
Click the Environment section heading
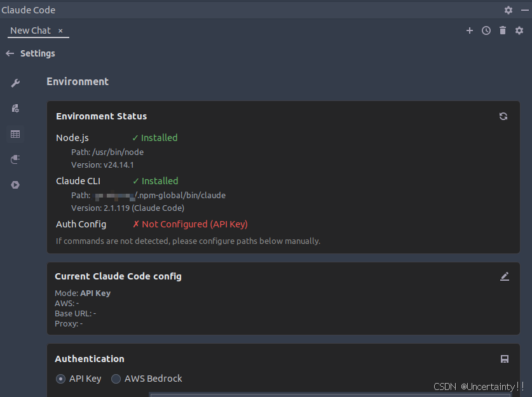point(78,81)
